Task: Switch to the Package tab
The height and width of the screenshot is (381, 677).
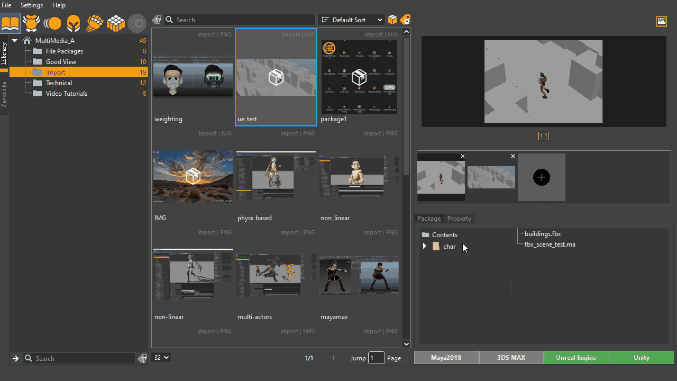Action: point(429,219)
